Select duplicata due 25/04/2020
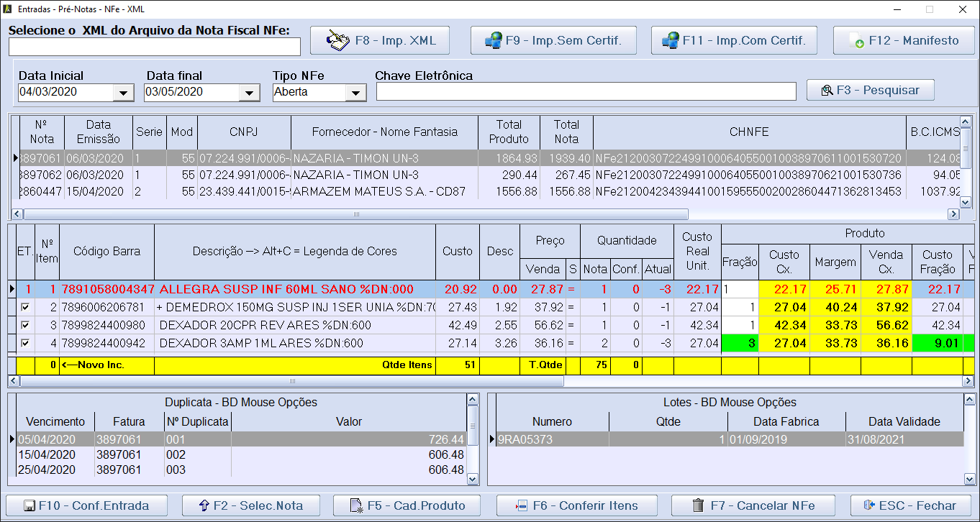Image resolution: width=980 pixels, height=522 pixels. point(241,470)
